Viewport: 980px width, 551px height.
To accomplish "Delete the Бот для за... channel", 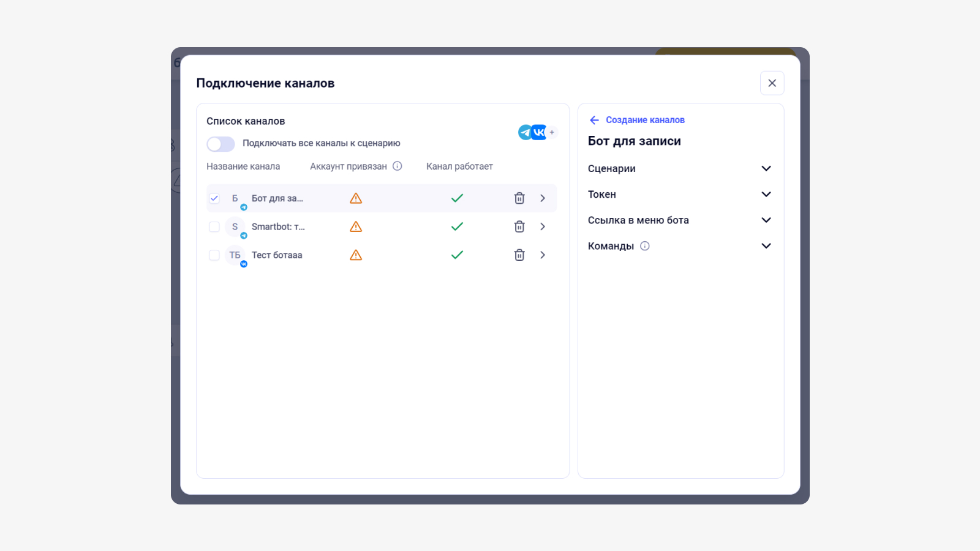I will 519,198.
